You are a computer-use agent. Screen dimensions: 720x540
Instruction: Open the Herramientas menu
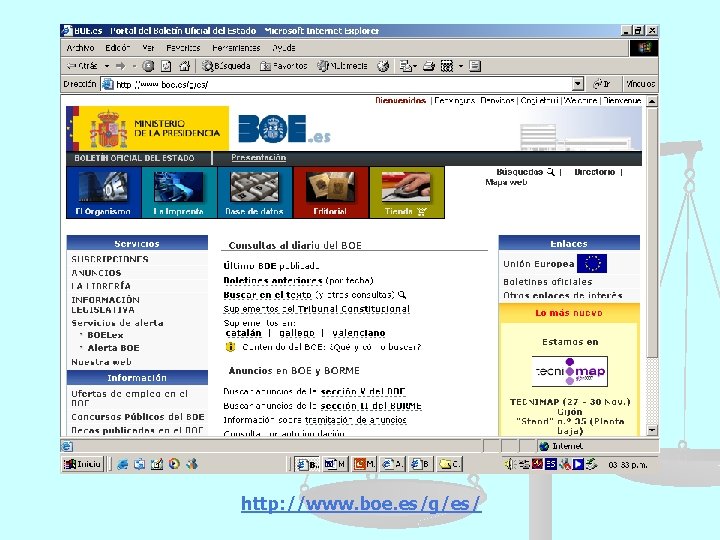236,48
